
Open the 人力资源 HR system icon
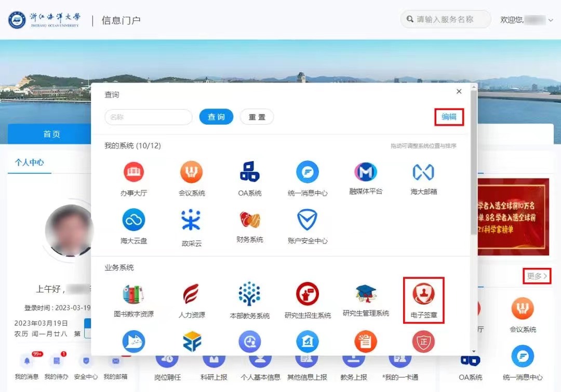192,296
